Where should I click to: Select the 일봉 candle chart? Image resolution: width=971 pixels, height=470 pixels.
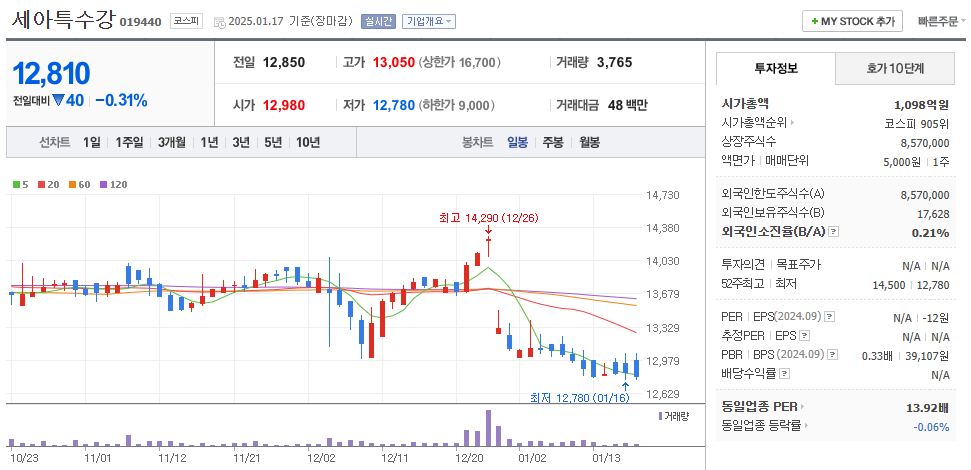(x=517, y=142)
